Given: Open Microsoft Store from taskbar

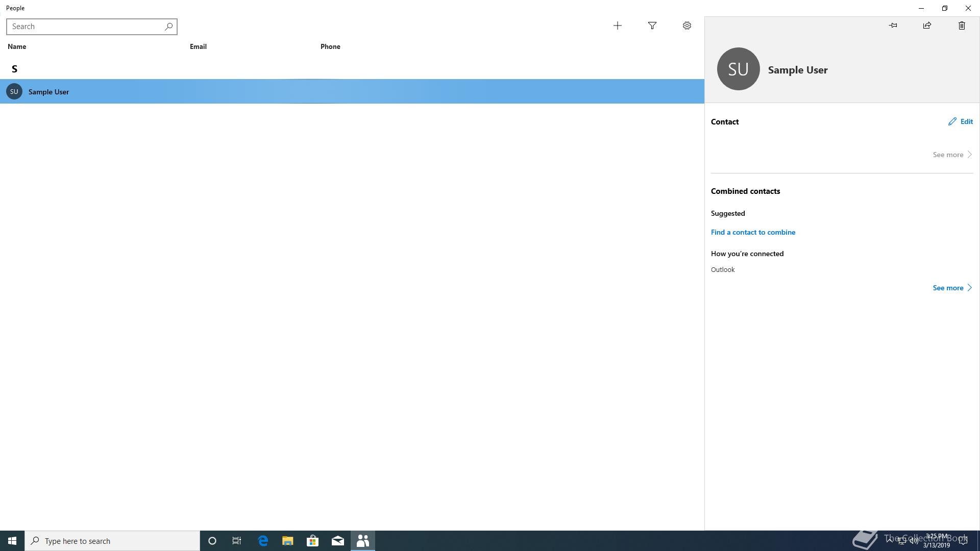Looking at the screenshot, I should pos(312,541).
